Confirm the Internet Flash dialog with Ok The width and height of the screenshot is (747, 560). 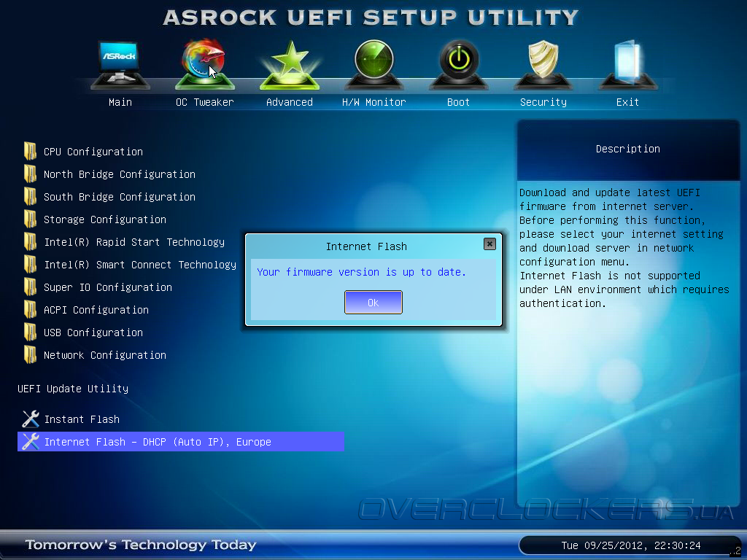[x=373, y=303]
